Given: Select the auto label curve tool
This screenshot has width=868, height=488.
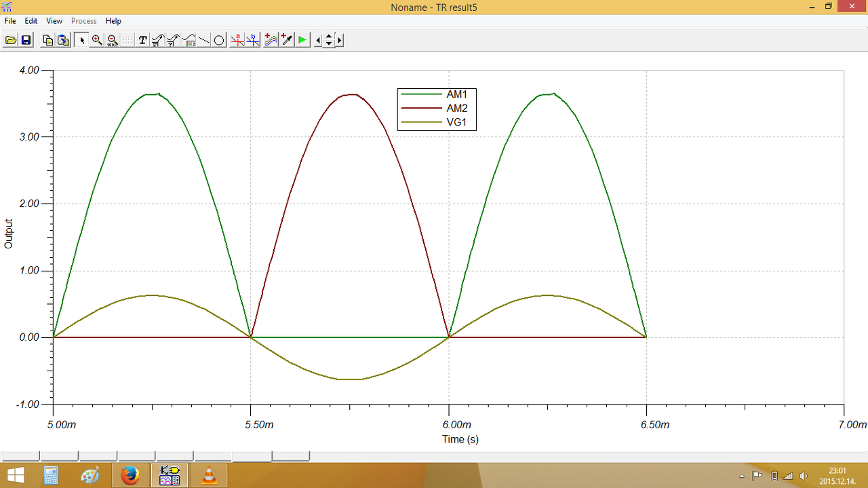Looking at the screenshot, I should tap(157, 40).
